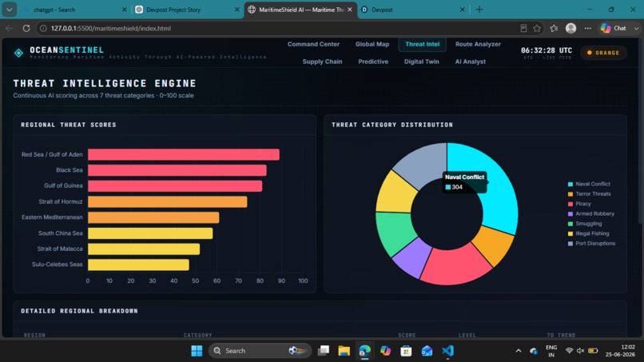Go back with browser back arrow

(9, 28)
